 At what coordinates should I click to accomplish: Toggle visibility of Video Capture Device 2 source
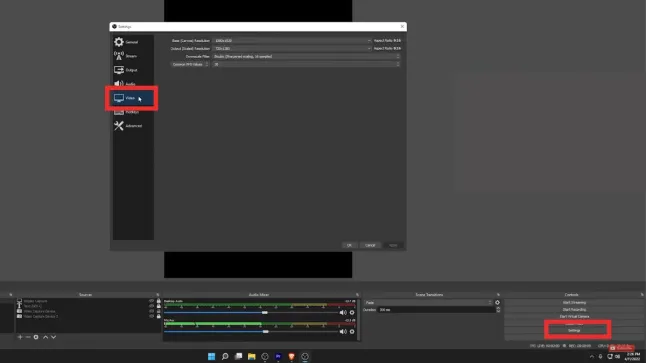click(x=152, y=316)
